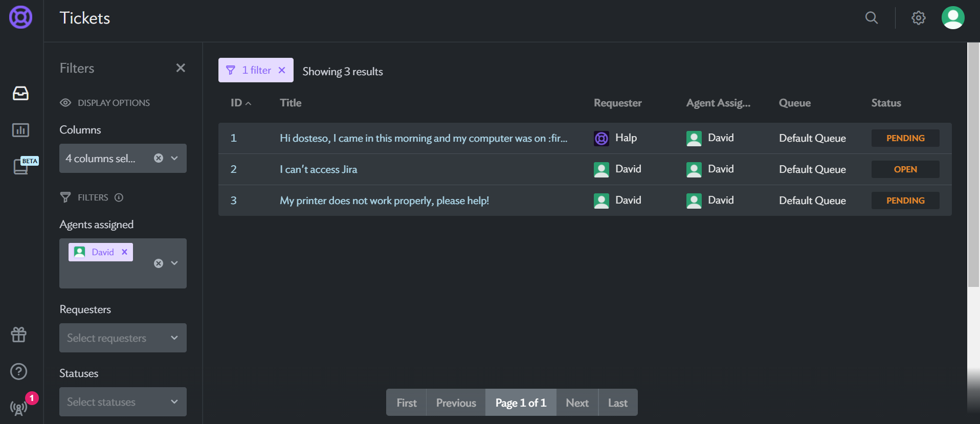Open the settings gear icon

tap(919, 18)
